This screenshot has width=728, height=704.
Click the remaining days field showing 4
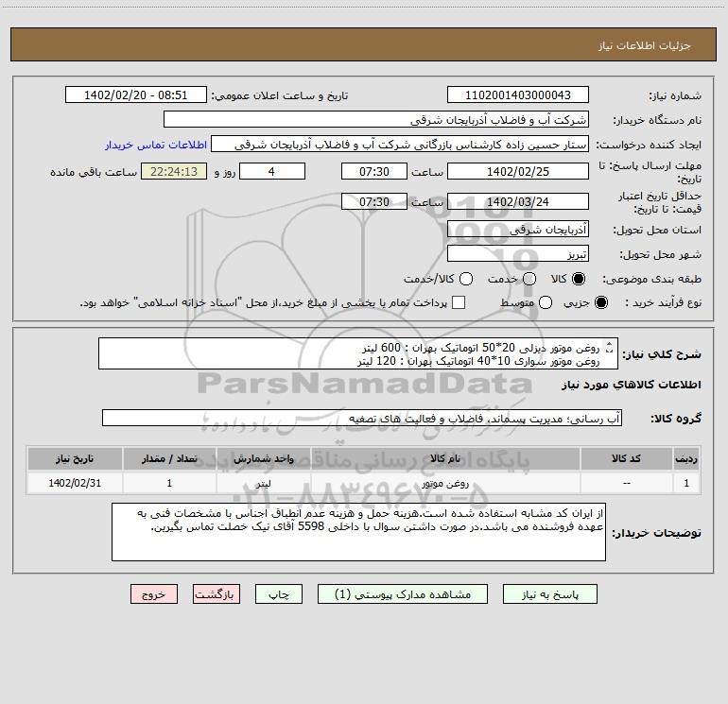point(272,171)
